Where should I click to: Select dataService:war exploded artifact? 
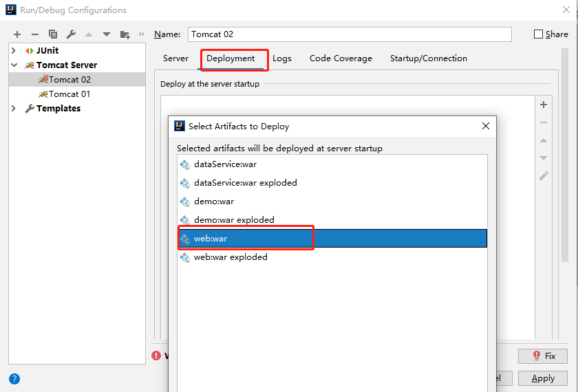click(x=332, y=183)
